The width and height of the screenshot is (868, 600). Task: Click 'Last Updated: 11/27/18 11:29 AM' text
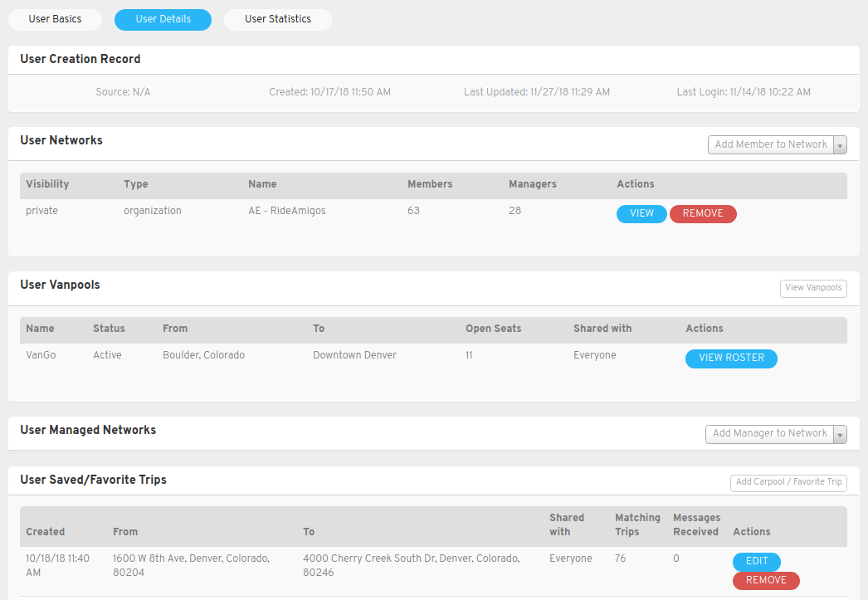pyautogui.click(x=537, y=92)
